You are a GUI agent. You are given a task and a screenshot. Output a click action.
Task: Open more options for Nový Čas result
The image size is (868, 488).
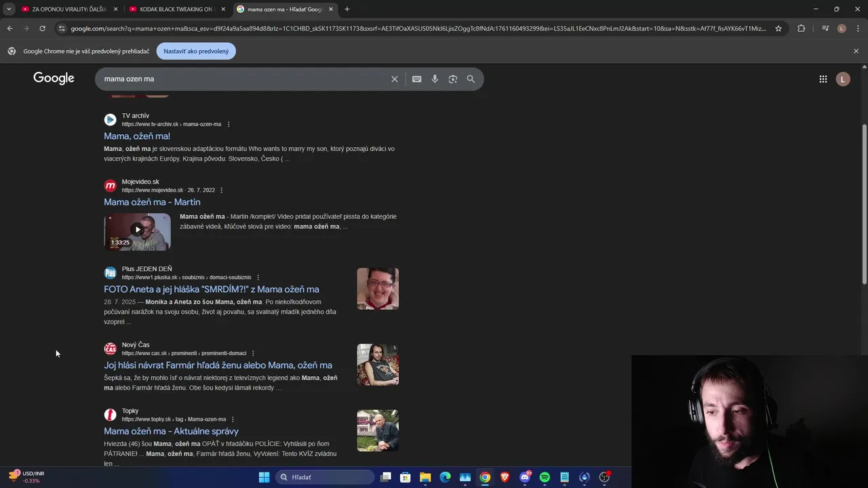pyautogui.click(x=253, y=354)
